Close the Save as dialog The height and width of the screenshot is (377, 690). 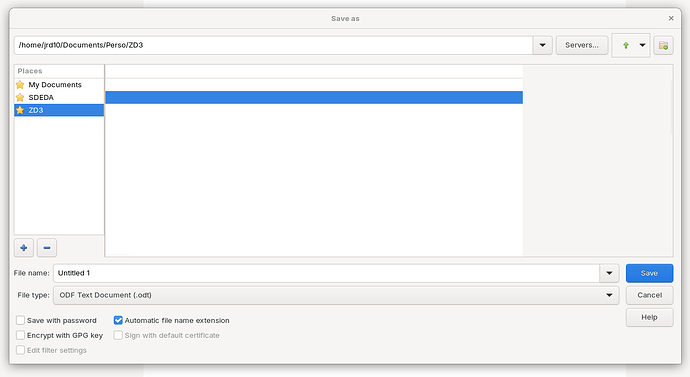click(671, 18)
